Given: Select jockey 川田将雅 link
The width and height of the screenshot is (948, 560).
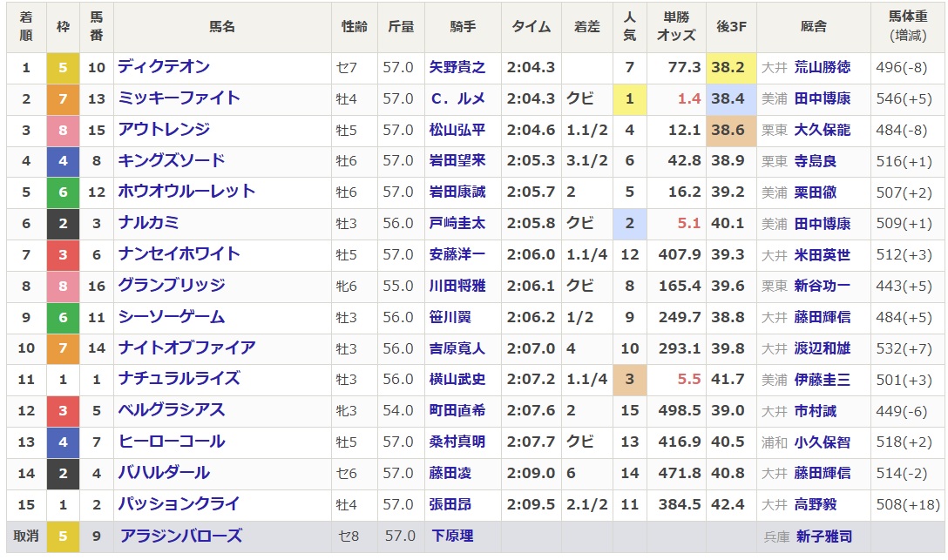Looking at the screenshot, I should point(457,286).
